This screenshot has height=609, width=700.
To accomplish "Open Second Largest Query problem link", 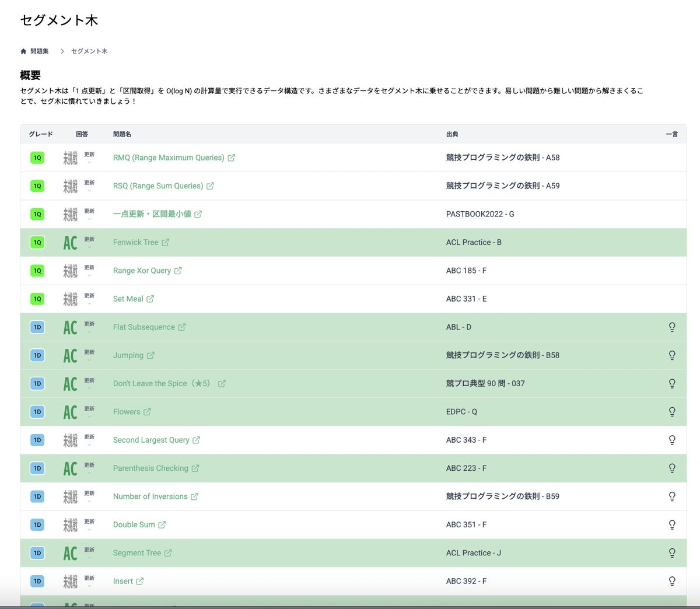I will tap(151, 440).
